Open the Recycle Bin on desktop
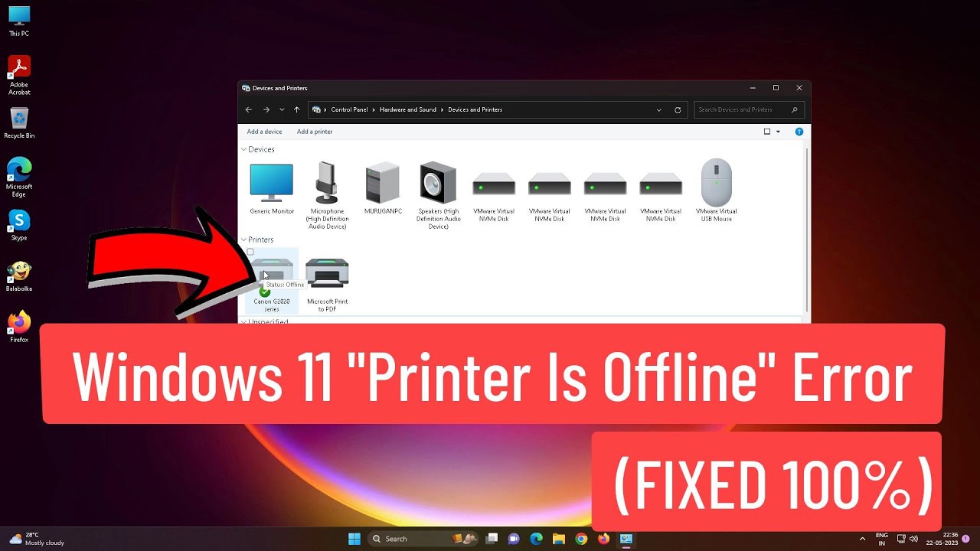The image size is (980, 551). [19, 123]
